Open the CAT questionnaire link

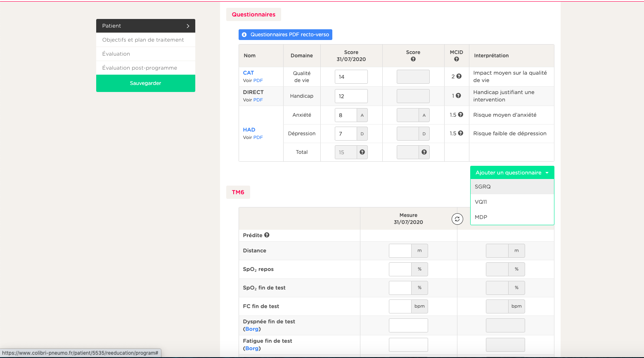tap(248, 73)
